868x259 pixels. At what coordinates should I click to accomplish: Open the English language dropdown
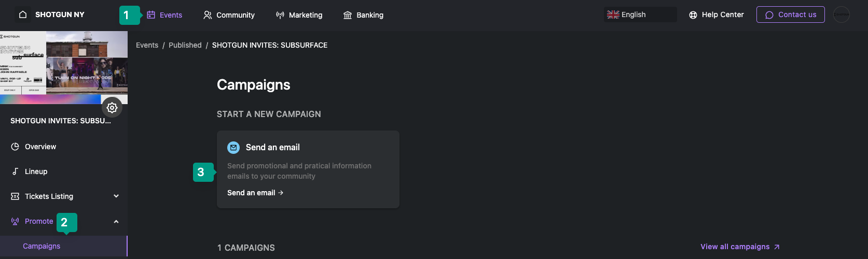[x=640, y=15]
